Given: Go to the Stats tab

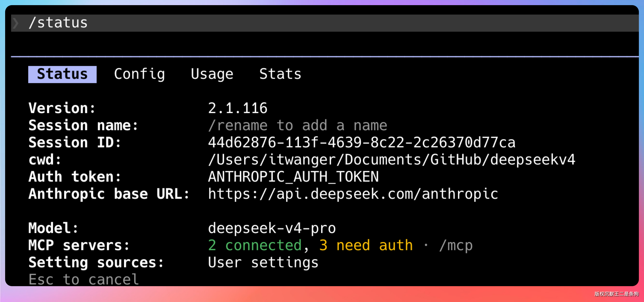Looking at the screenshot, I should pos(280,74).
